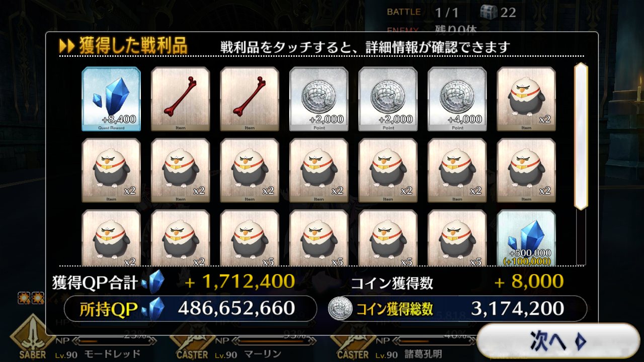Select rightmost penguin bun in second row
Screen dimensions: 644x362
pyautogui.click(x=526, y=170)
